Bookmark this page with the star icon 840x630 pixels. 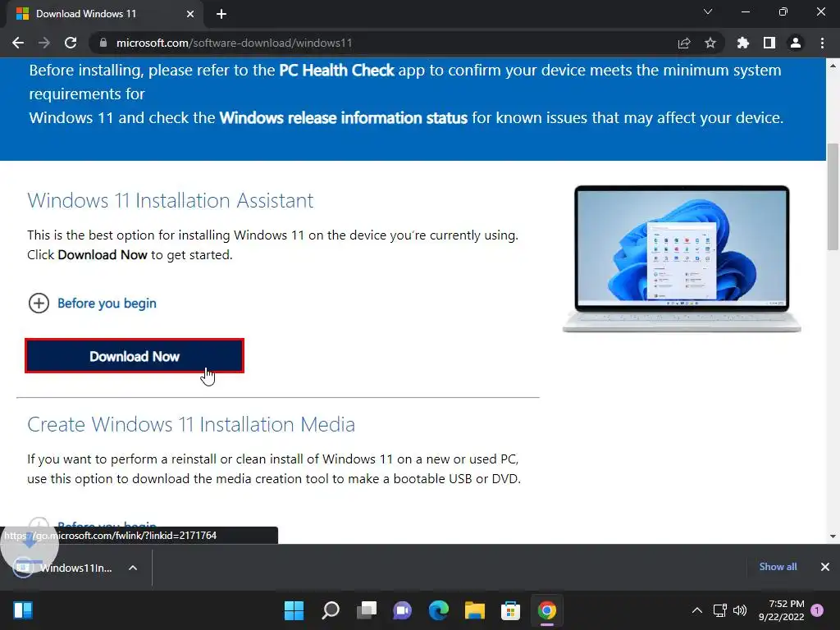point(710,43)
